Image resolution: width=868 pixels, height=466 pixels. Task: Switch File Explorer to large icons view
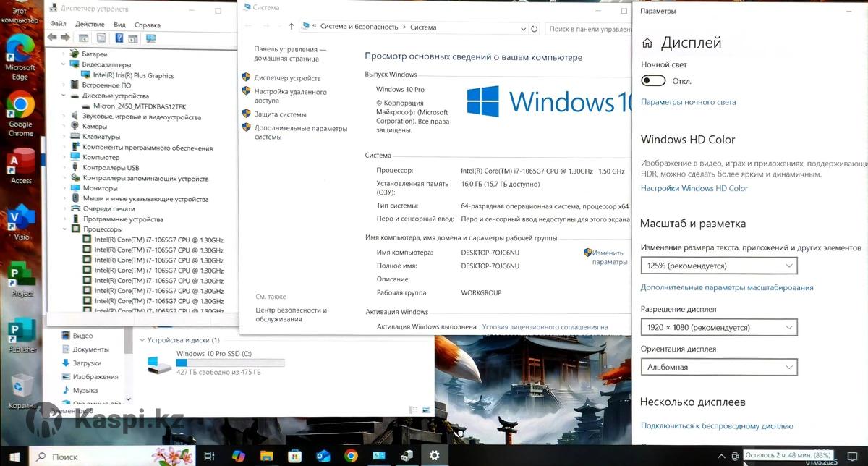(427, 410)
